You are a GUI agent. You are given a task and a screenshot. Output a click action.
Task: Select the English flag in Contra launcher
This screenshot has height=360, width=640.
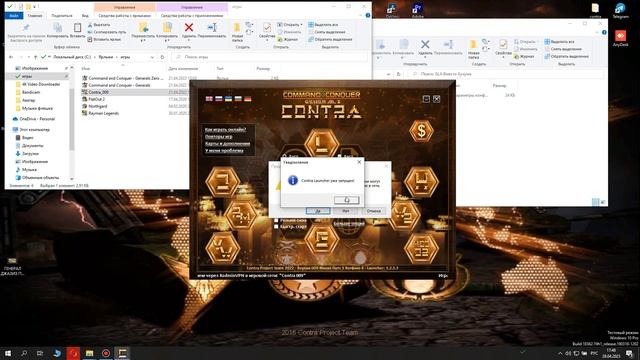[209, 99]
